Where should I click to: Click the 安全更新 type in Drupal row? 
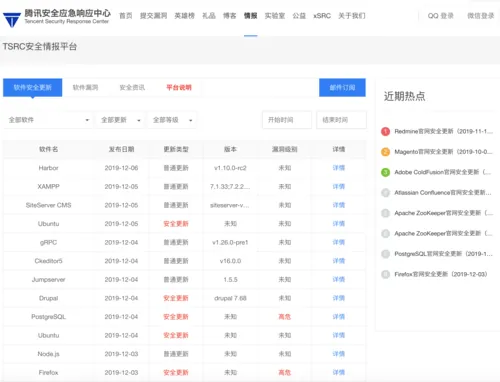pos(176,298)
